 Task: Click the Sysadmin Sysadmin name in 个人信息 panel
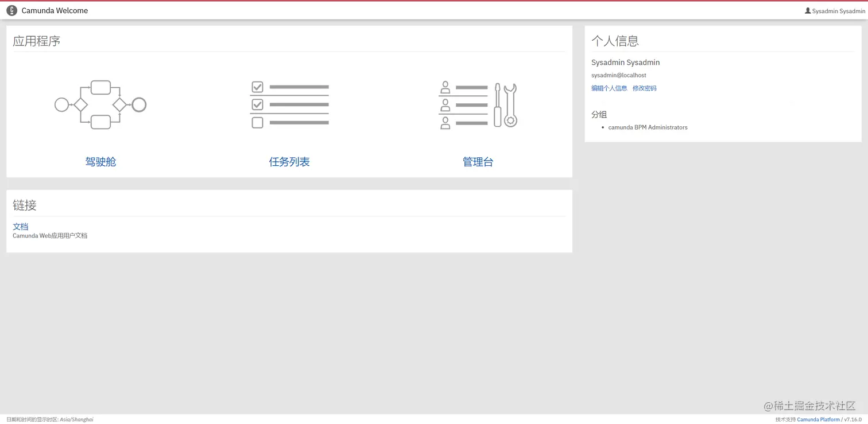click(625, 63)
